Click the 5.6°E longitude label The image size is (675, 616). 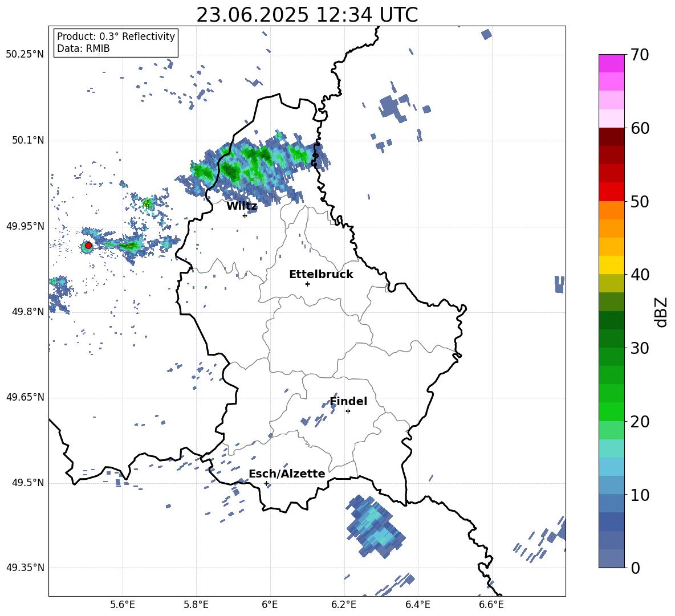(x=123, y=605)
